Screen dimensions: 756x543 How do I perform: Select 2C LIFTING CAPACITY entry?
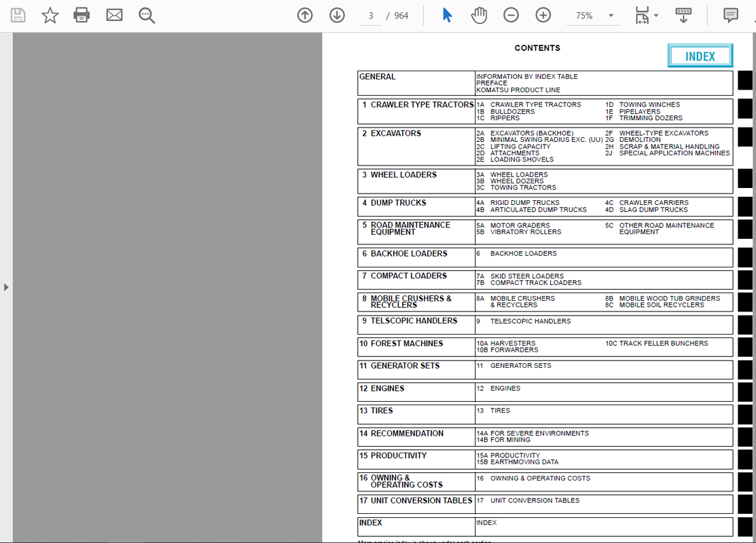(x=513, y=147)
